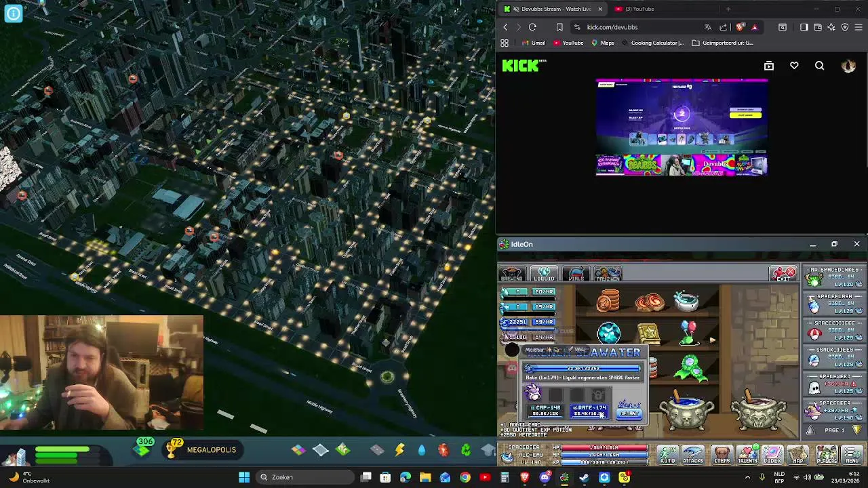Image resolution: width=868 pixels, height=488 pixels.
Task: Select the Cap upgrade in Trench Seawater panel
Action: point(545,411)
